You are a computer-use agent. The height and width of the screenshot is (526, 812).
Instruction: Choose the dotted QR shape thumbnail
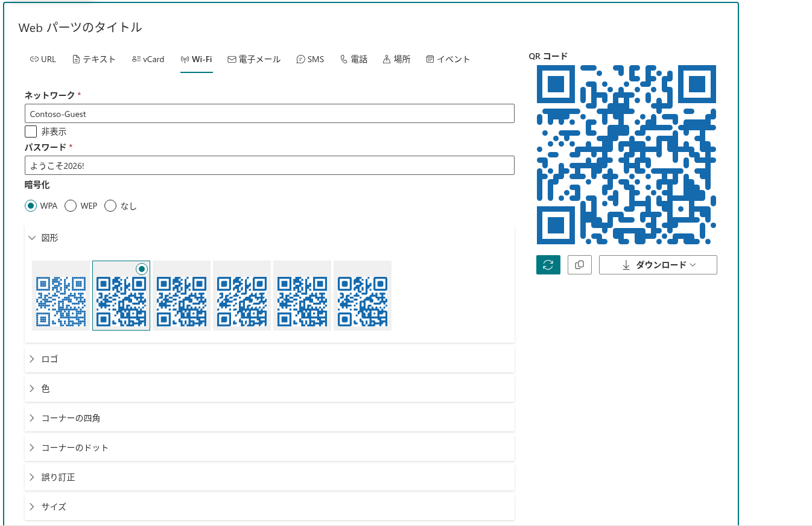click(61, 296)
